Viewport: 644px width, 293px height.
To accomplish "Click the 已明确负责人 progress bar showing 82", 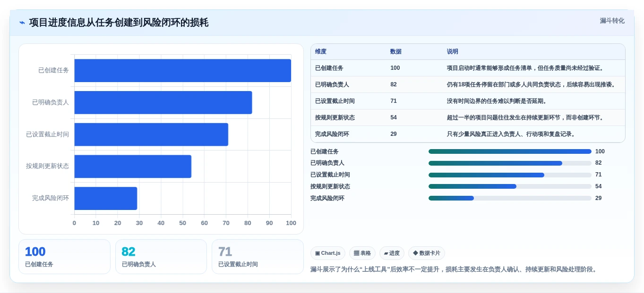I will coord(510,163).
